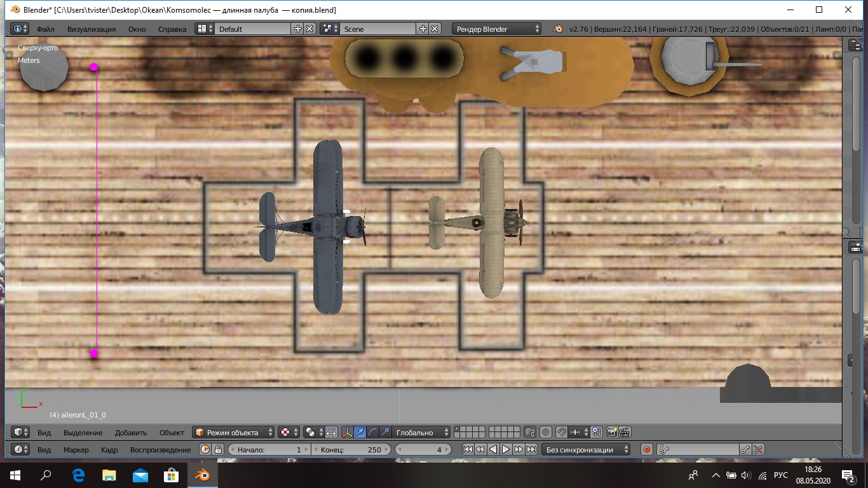
Task: Open the Без синхронизации sync dropdown
Action: 586,449
